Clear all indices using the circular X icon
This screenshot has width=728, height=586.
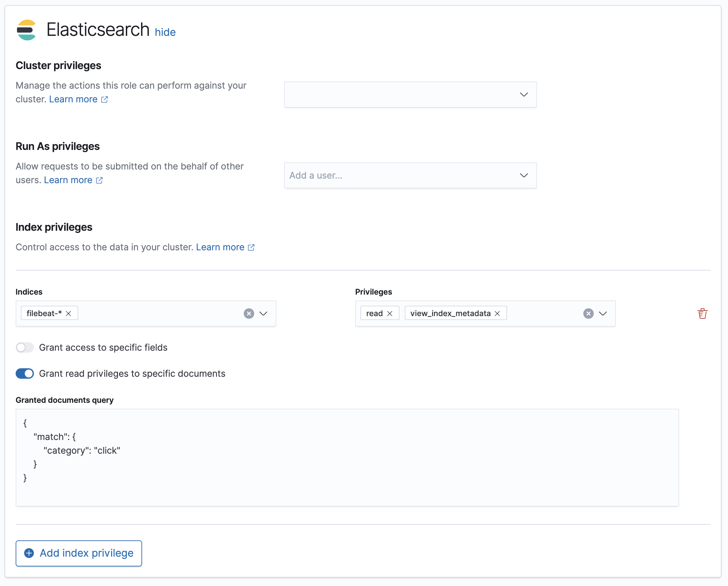coord(249,314)
